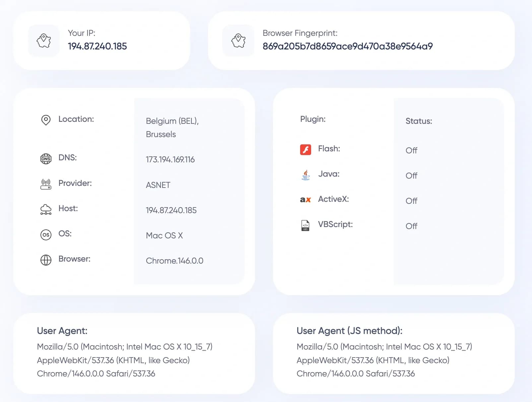Image resolution: width=532 pixels, height=402 pixels.
Task: Click the map pin icon beside Your IP
Action: 44,41
